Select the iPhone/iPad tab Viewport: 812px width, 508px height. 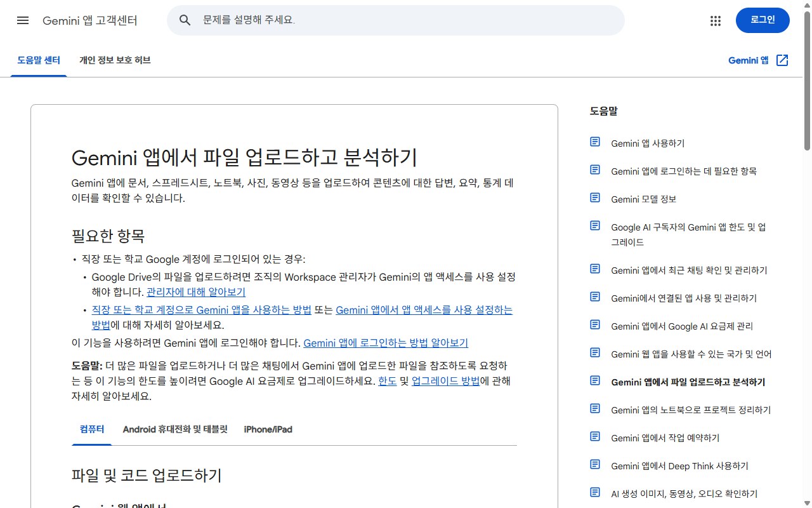point(268,429)
